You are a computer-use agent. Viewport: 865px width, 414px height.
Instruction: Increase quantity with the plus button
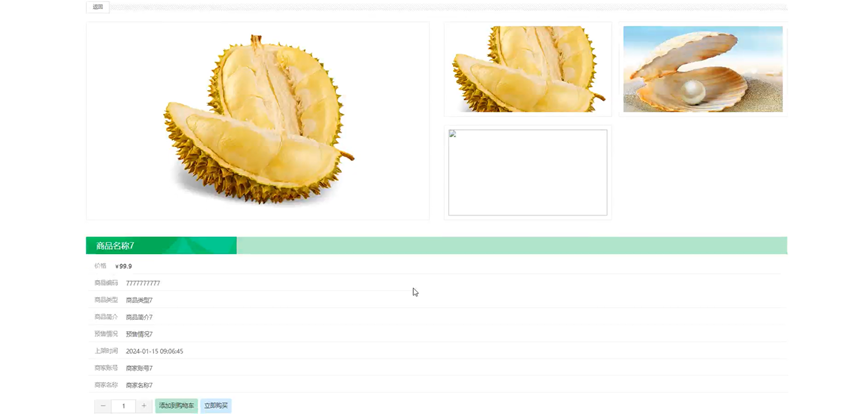coord(144,406)
